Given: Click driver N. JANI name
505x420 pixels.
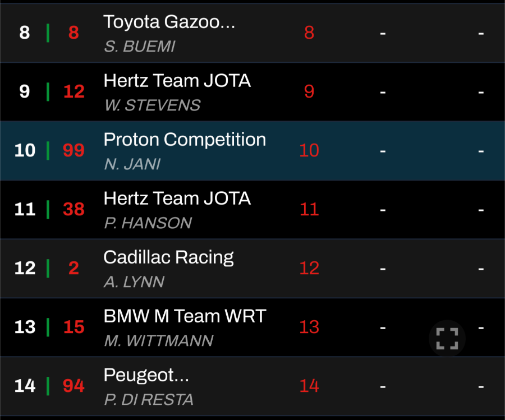Looking at the screenshot, I should (x=132, y=164).
